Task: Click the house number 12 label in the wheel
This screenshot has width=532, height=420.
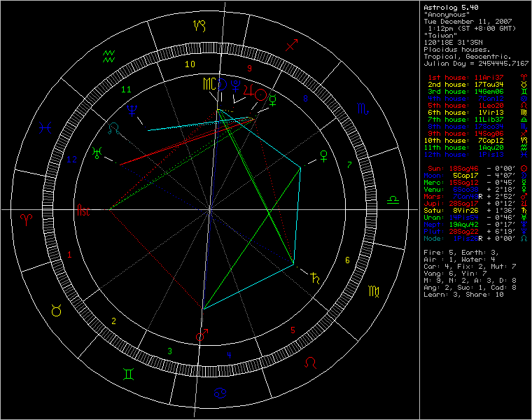Action: (x=71, y=159)
